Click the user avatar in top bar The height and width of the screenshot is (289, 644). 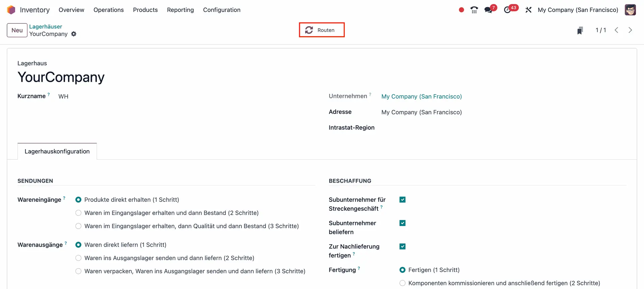[x=630, y=10]
